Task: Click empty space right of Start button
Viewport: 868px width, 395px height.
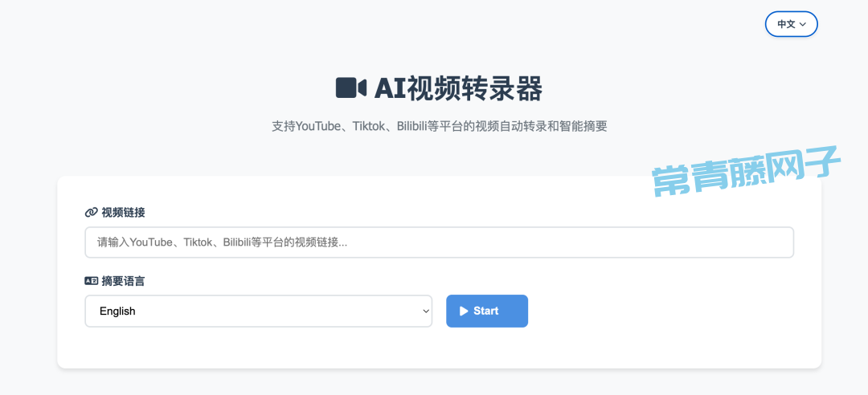Action: (x=659, y=311)
